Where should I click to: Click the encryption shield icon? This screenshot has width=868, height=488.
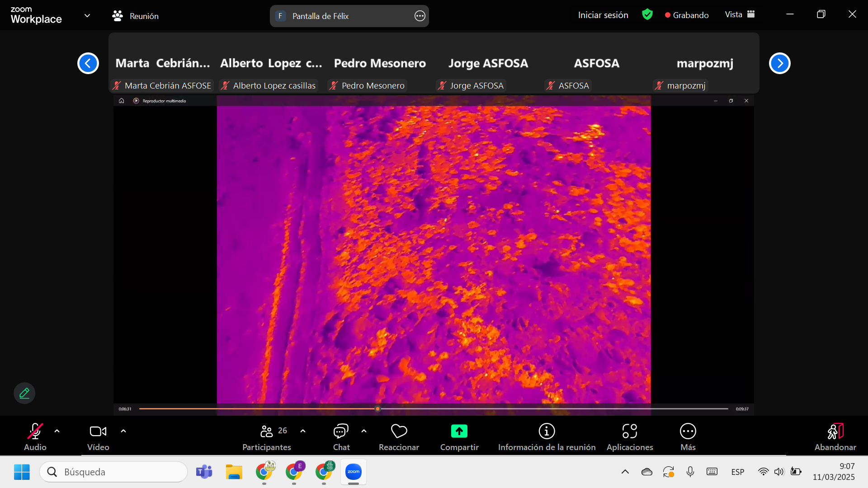(x=647, y=15)
